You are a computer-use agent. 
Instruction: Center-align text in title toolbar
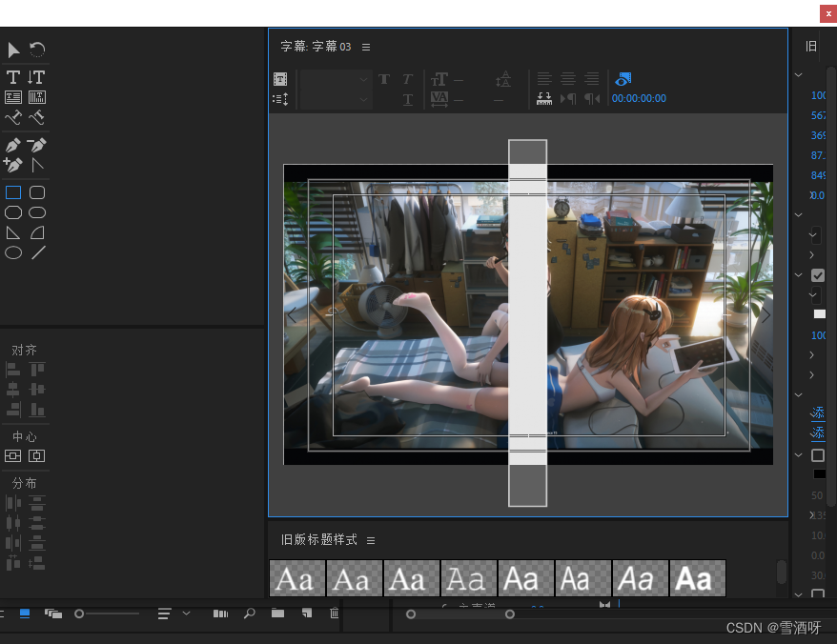pyautogui.click(x=568, y=79)
